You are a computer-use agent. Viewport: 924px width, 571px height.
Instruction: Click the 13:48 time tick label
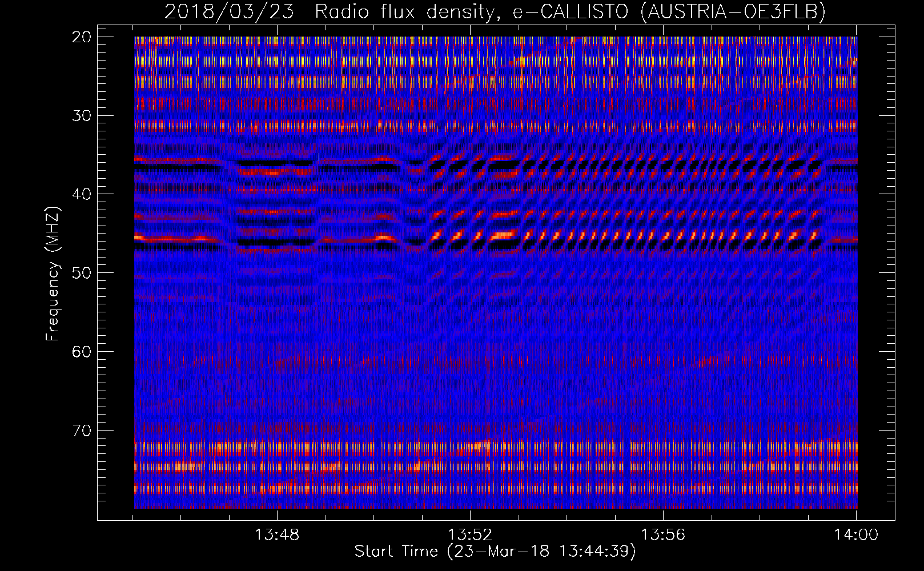277,535
